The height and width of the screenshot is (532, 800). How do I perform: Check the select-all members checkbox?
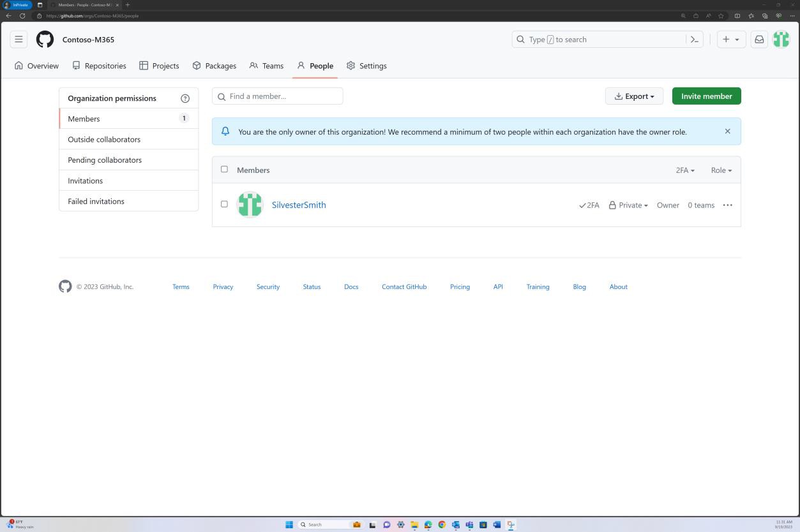tap(224, 169)
